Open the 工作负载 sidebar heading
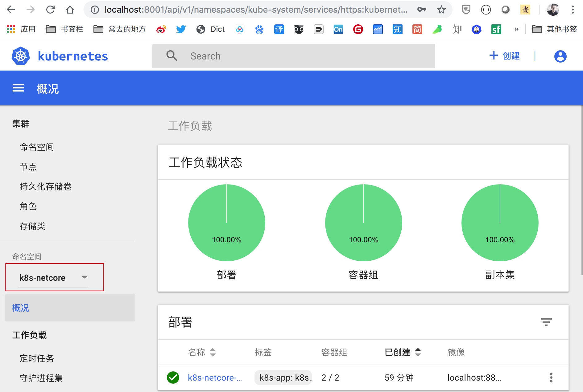 pos(29,335)
